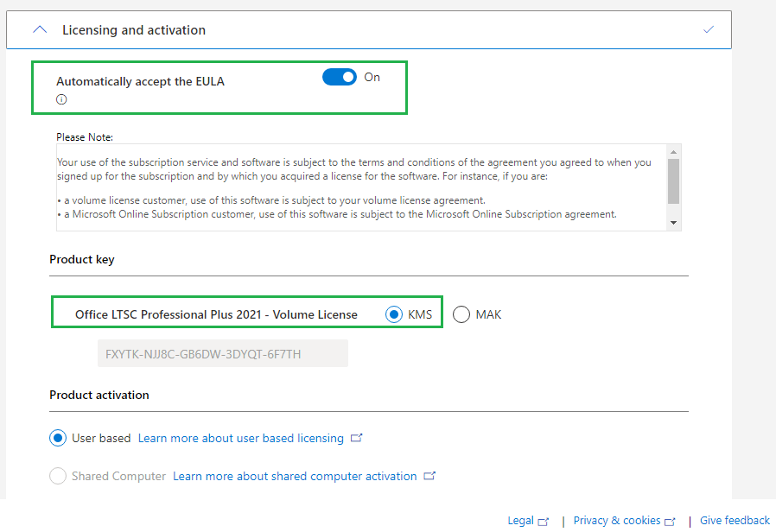Click the Microsoft Online Subscription customer bullet text

point(337,214)
